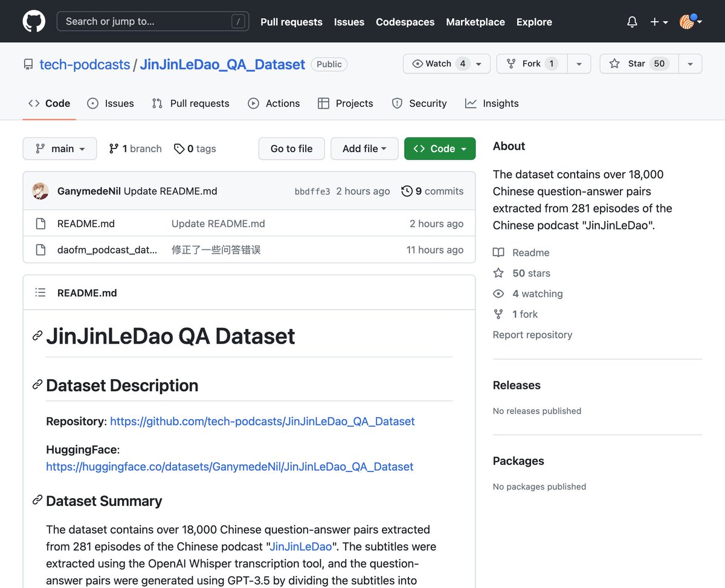Screen dimensions: 725x588
Task: Open the latest Update README.md commit message
Action: point(170,191)
